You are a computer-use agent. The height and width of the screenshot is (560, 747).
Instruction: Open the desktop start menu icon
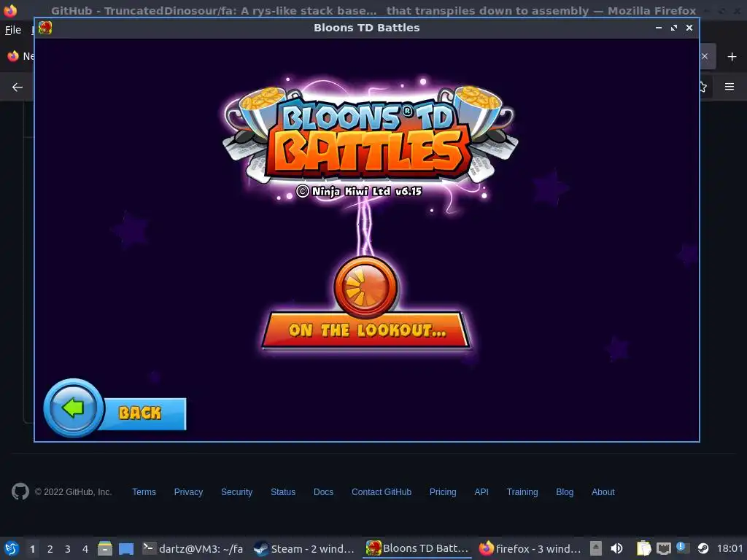12,548
